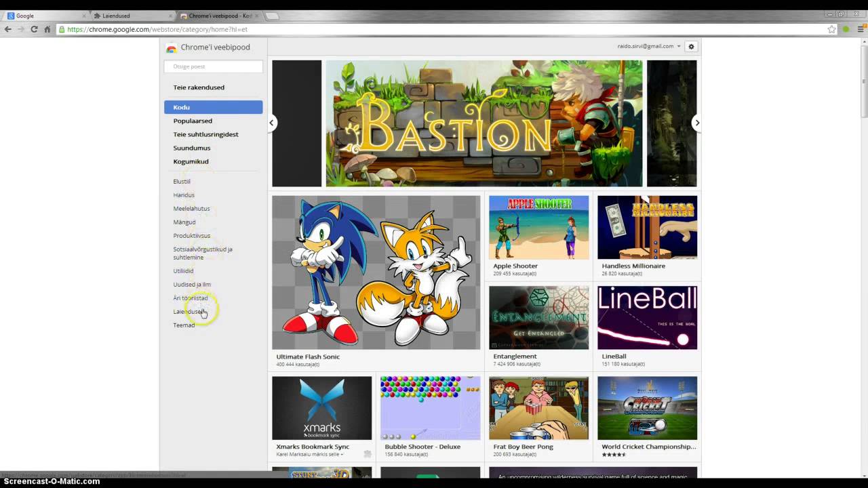868x488 pixels.
Task: Show previous banner with left arrow
Action: (x=271, y=123)
